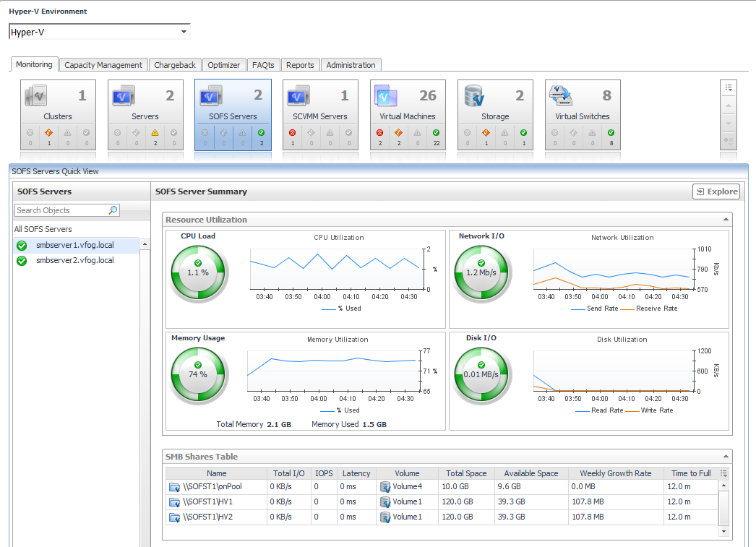
Task: Sort table by Total I/O column
Action: [x=289, y=473]
